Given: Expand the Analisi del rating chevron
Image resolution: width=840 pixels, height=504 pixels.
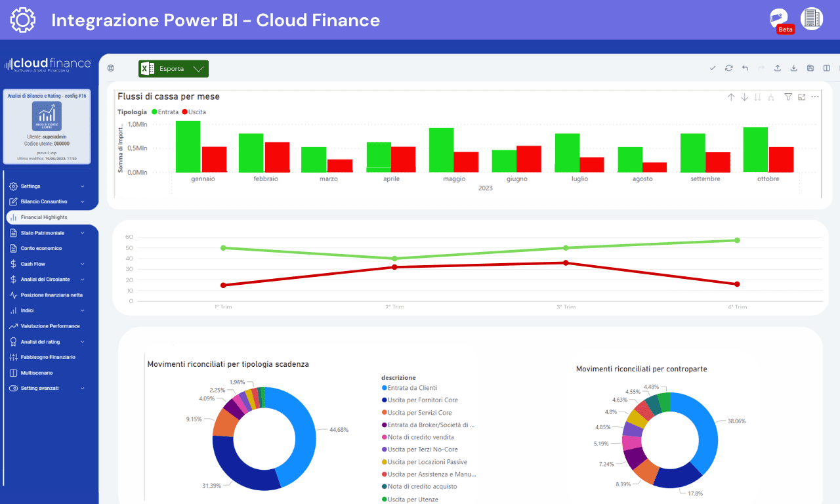Looking at the screenshot, I should 82,342.
